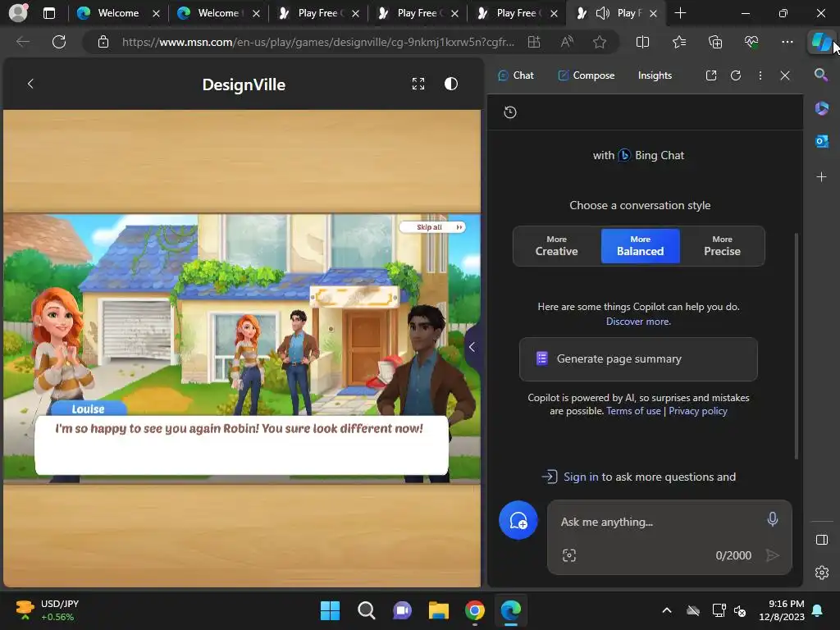The width and height of the screenshot is (840, 630).
Task: Select the More Precise conversation style
Action: tap(722, 246)
